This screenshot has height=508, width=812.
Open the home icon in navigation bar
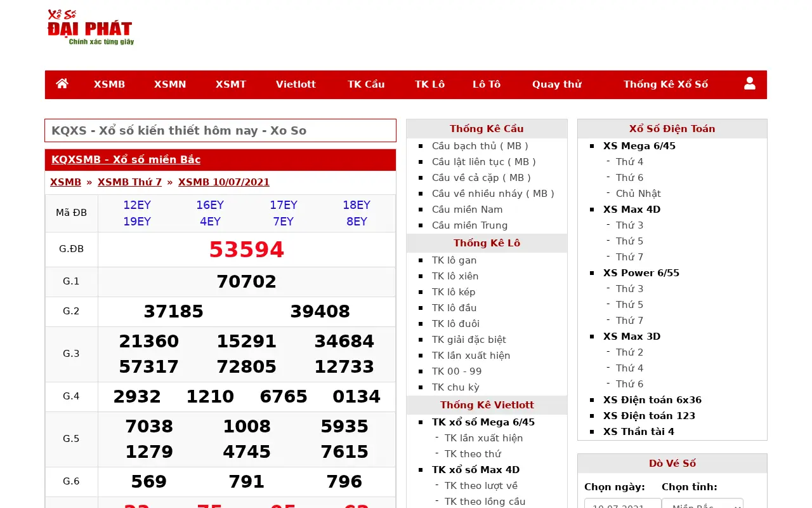(x=62, y=84)
